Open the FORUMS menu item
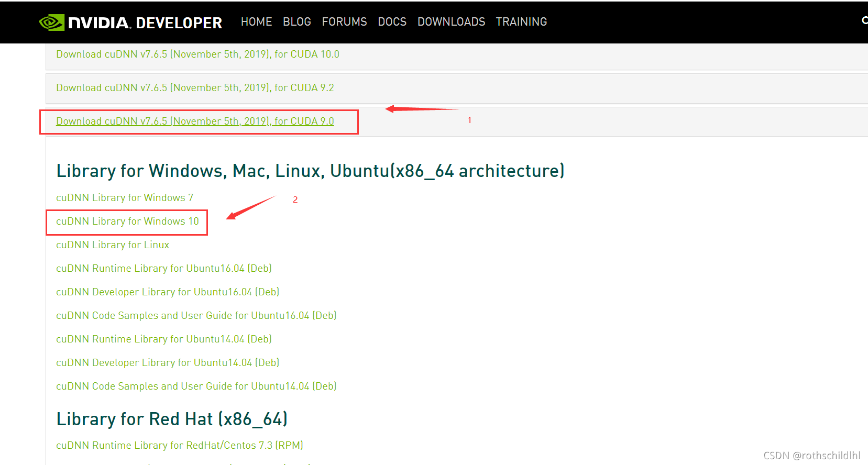The height and width of the screenshot is (465, 868). [344, 22]
